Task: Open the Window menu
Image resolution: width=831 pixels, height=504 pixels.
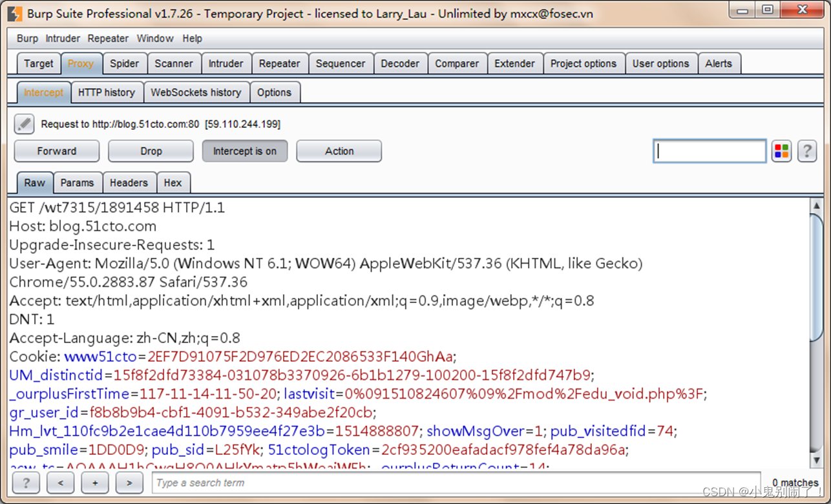Action: tap(155, 39)
